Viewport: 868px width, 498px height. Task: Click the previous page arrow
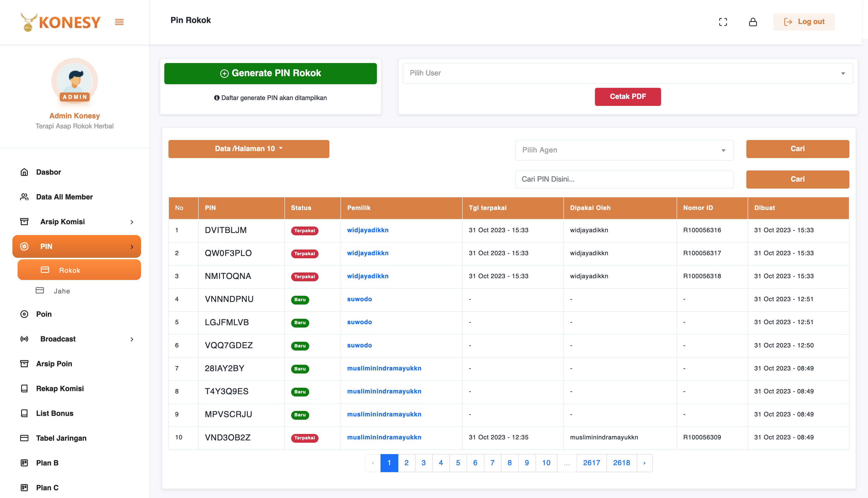tap(373, 463)
